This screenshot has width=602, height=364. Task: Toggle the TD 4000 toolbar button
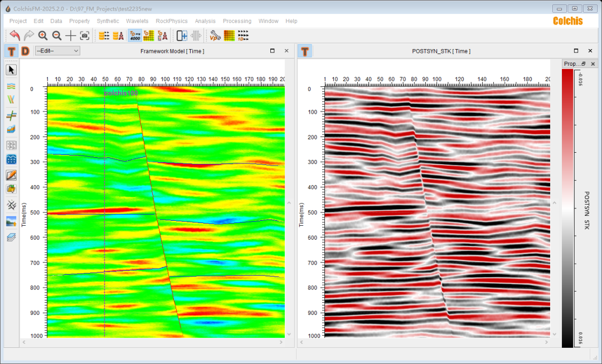[135, 36]
